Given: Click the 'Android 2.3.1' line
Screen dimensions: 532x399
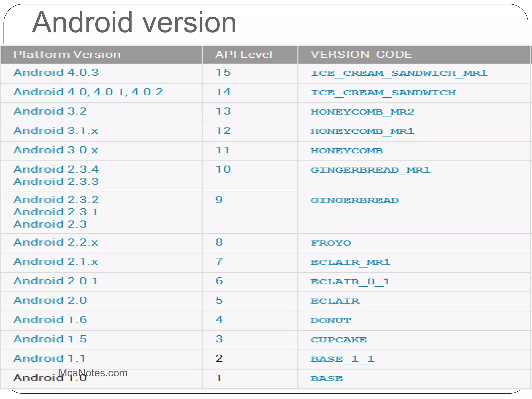Looking at the screenshot, I should click(56, 212).
